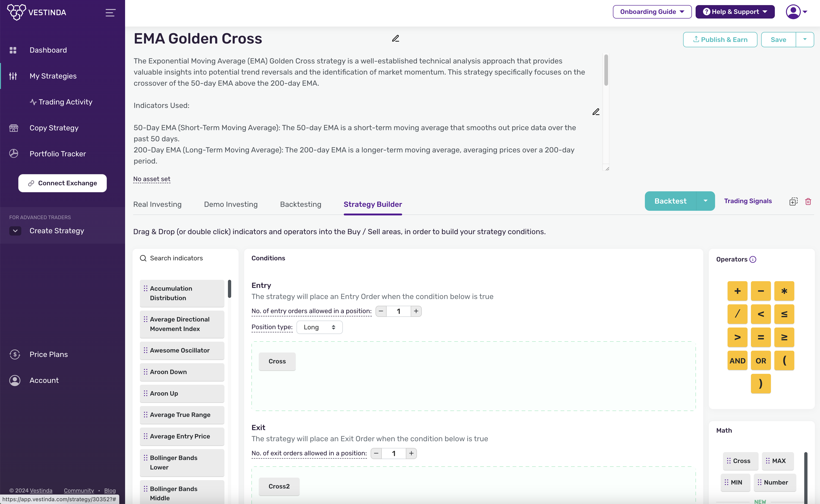Increase entry orders with plus stepper
The height and width of the screenshot is (504, 820).
(416, 311)
